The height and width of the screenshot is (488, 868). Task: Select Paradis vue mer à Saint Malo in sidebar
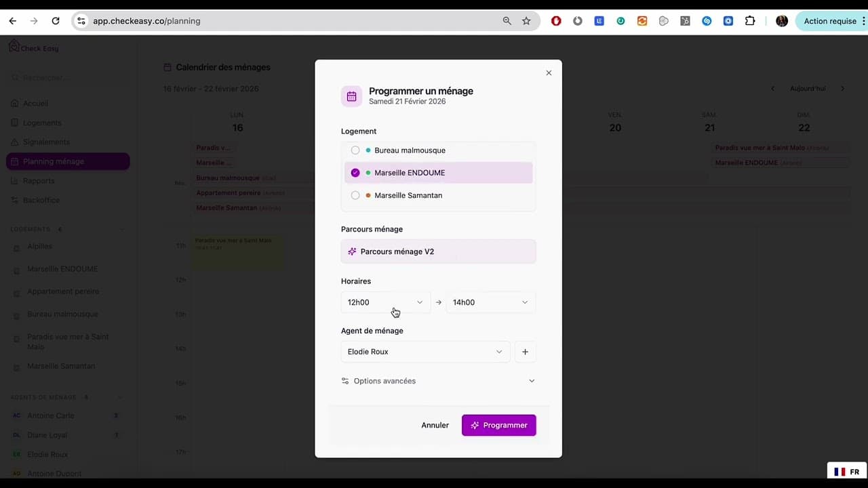coord(68,342)
